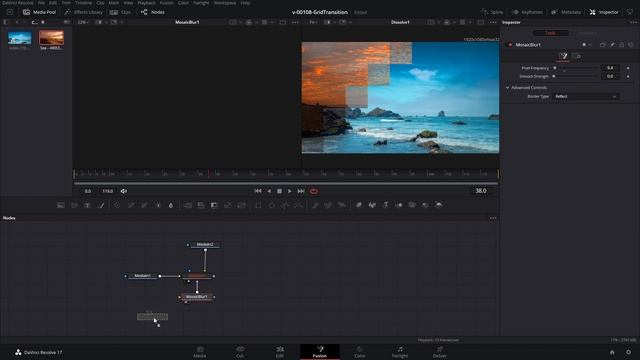
Task: Add a Text 3D node from toolbar
Action: click(x=385, y=205)
